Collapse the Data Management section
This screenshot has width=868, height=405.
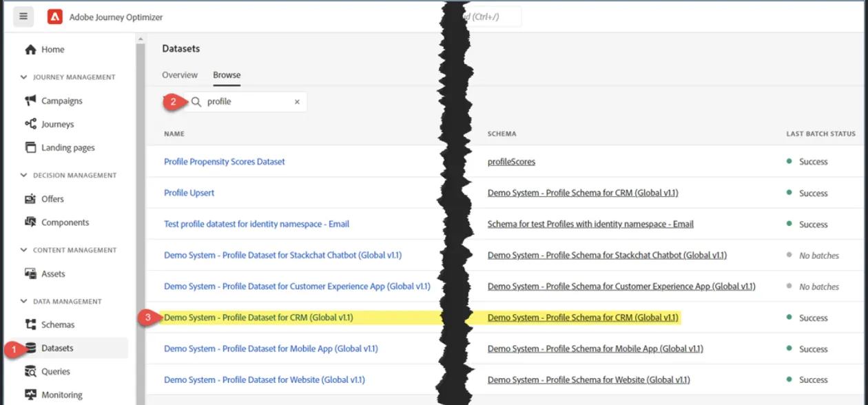(x=24, y=302)
